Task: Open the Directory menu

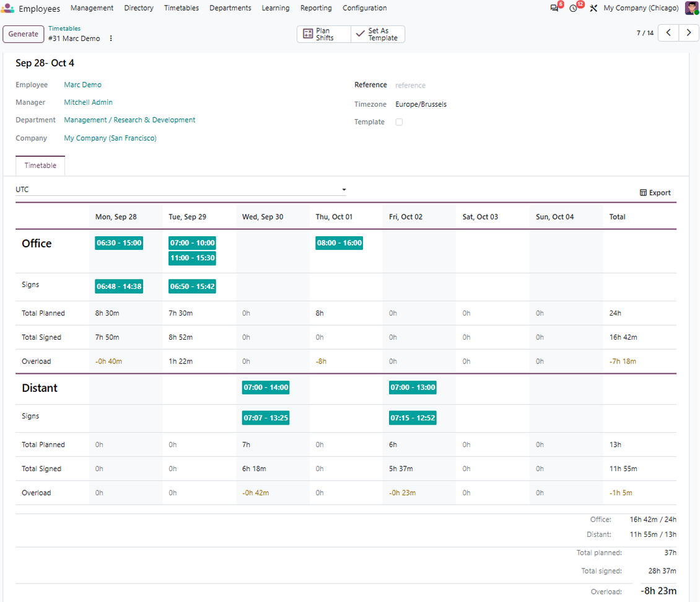Action: click(139, 8)
